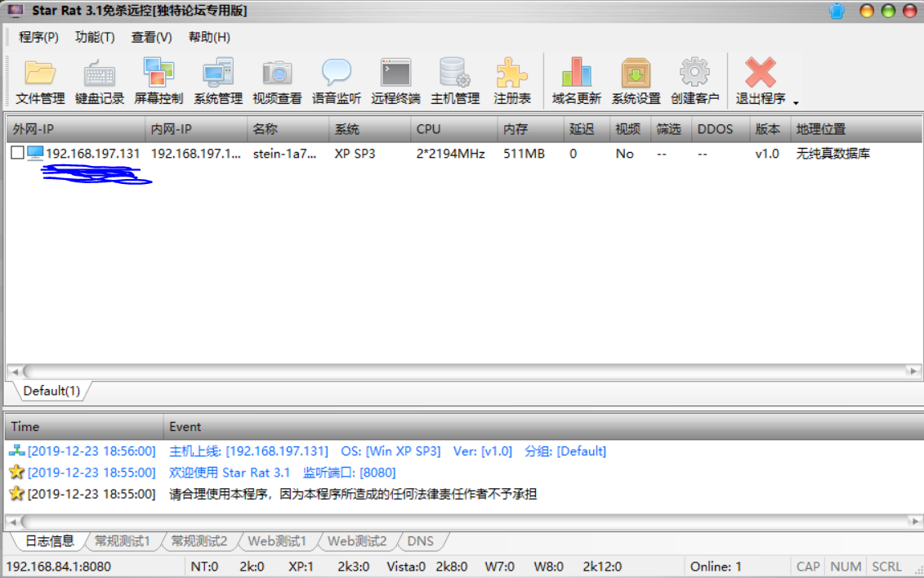
Task: Select the stein-1a7... host name cell
Action: click(284, 154)
